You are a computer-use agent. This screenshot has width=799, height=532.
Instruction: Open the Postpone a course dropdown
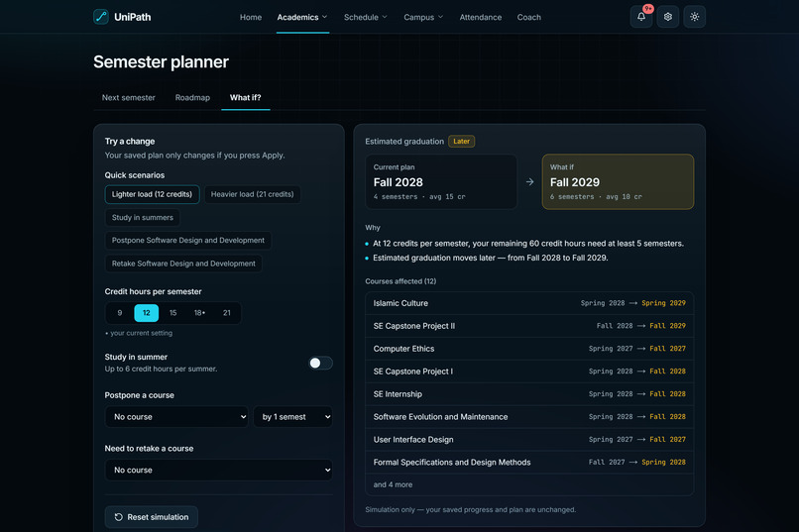176,416
